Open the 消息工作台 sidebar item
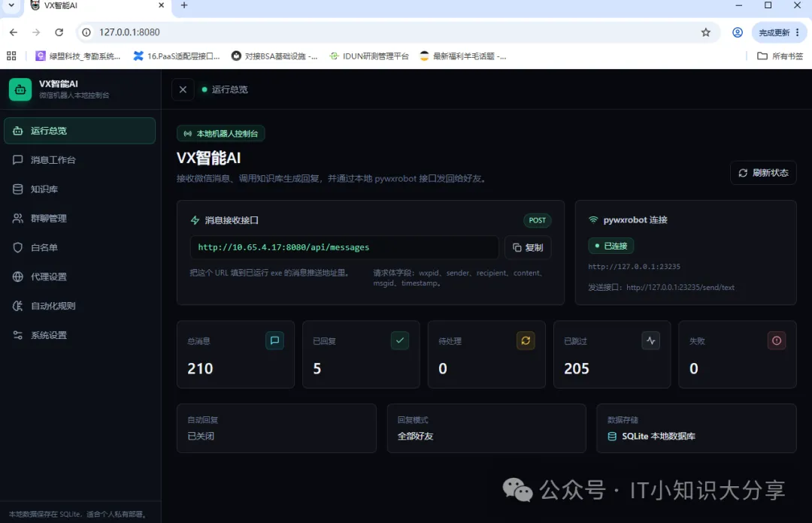Image resolution: width=812 pixels, height=523 pixels. pos(80,160)
